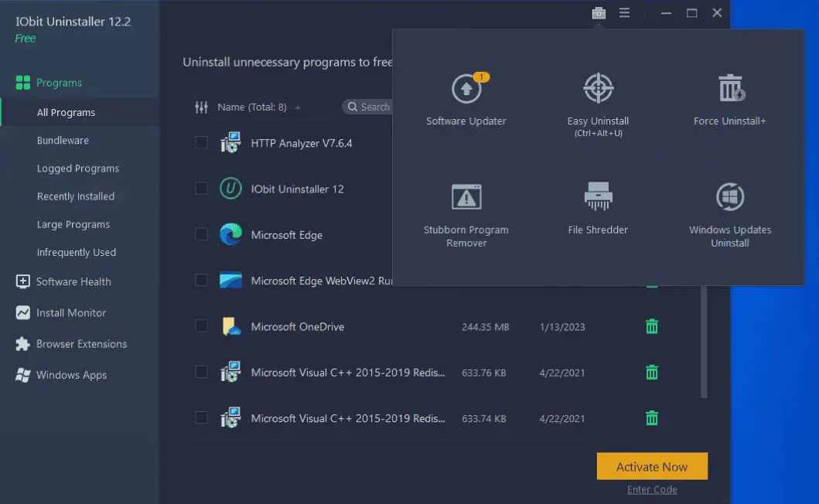The width and height of the screenshot is (819, 504).
Task: Click the Name (Total: 8) column header
Action: coord(252,107)
